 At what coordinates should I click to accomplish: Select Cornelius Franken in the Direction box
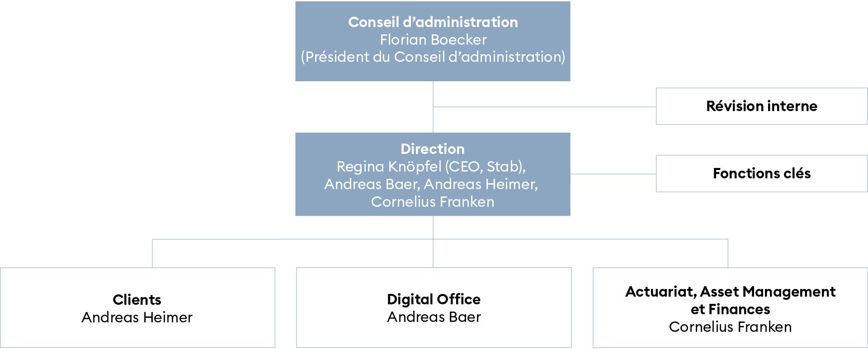pyautogui.click(x=432, y=202)
